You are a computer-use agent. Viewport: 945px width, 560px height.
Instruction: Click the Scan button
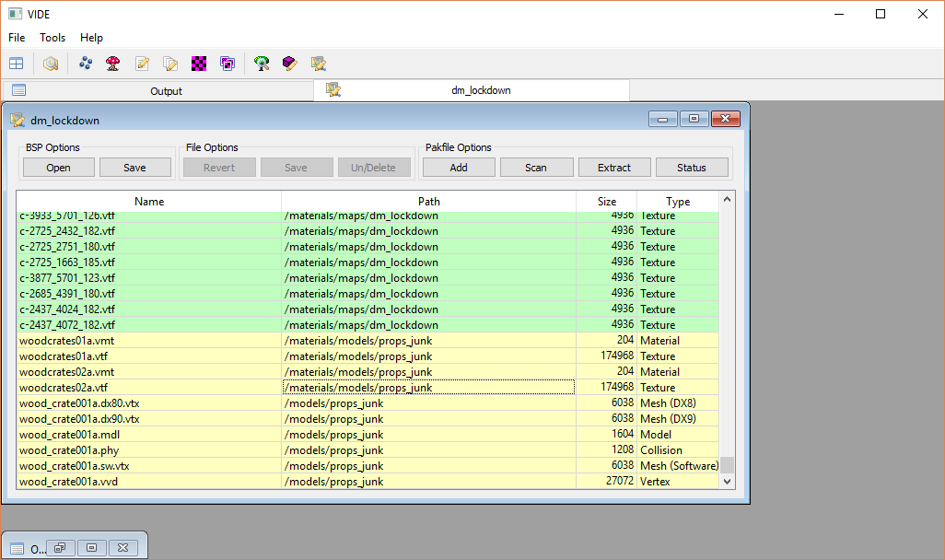tap(536, 168)
